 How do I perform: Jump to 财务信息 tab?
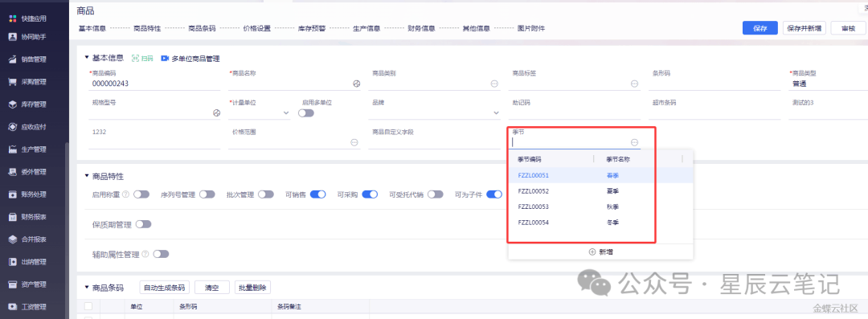(421, 28)
